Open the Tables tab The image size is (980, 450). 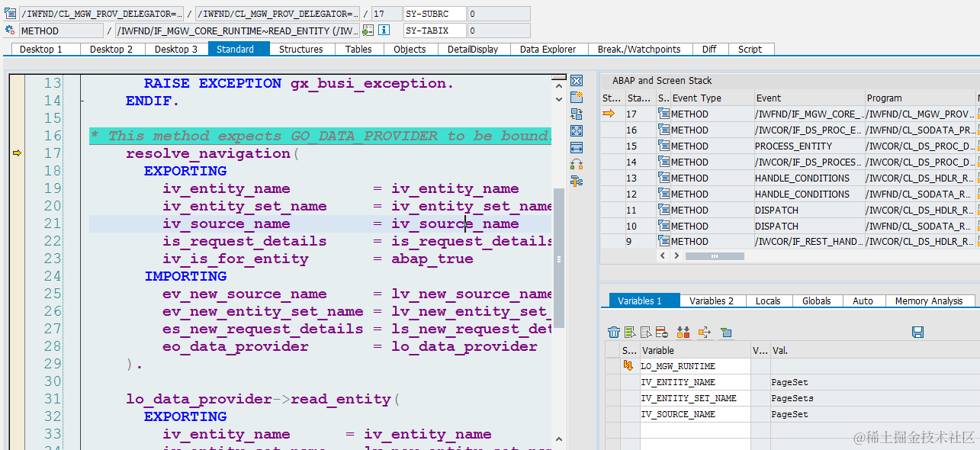coord(358,49)
